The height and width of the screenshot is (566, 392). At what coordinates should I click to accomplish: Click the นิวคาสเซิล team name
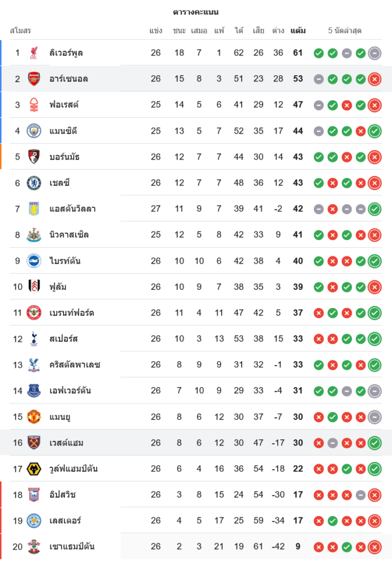pyautogui.click(x=69, y=235)
